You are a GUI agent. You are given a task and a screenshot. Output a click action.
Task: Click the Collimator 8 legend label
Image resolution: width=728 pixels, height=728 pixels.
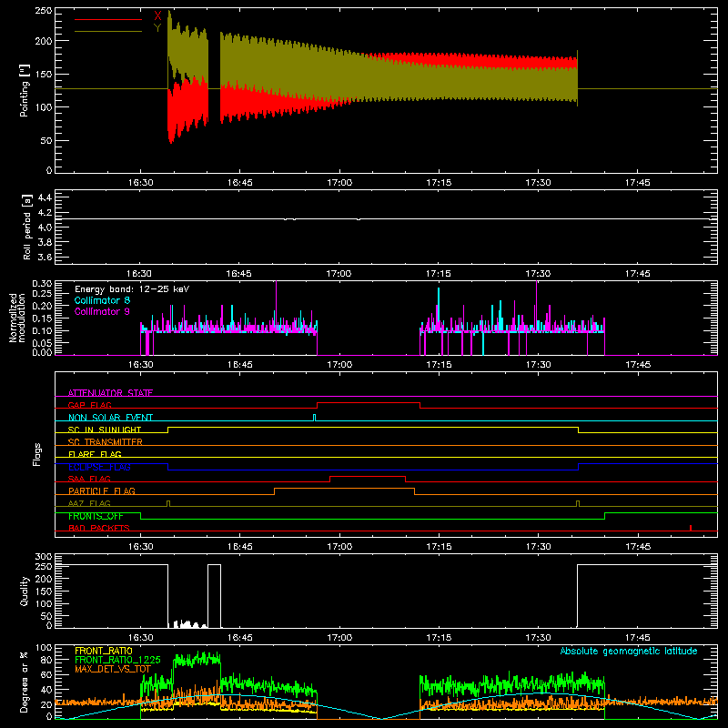click(102, 300)
